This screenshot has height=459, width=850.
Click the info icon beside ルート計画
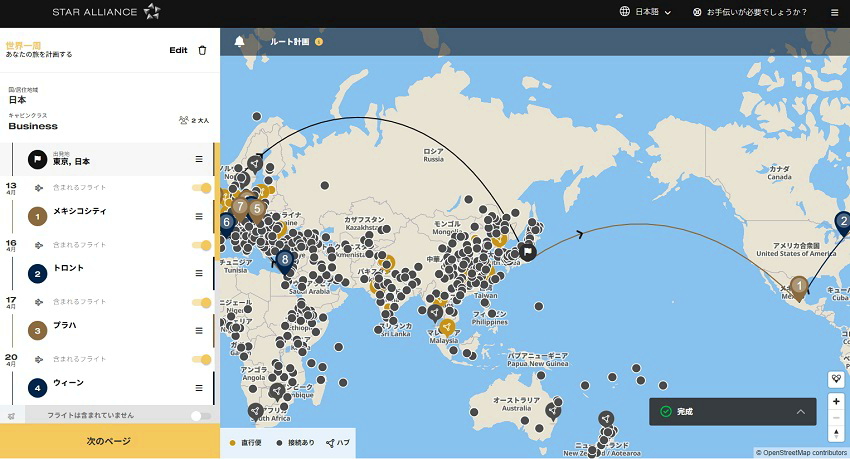[x=319, y=42]
